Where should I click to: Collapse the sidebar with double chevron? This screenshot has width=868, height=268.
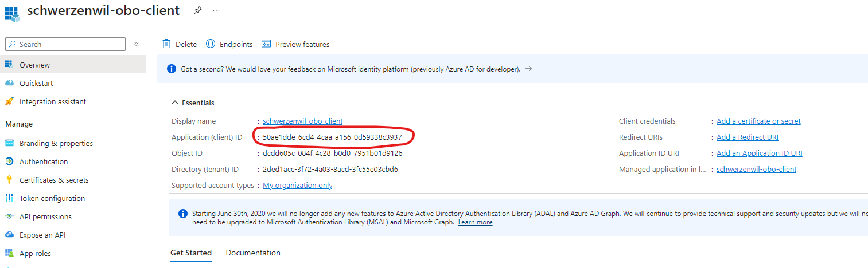(x=137, y=44)
